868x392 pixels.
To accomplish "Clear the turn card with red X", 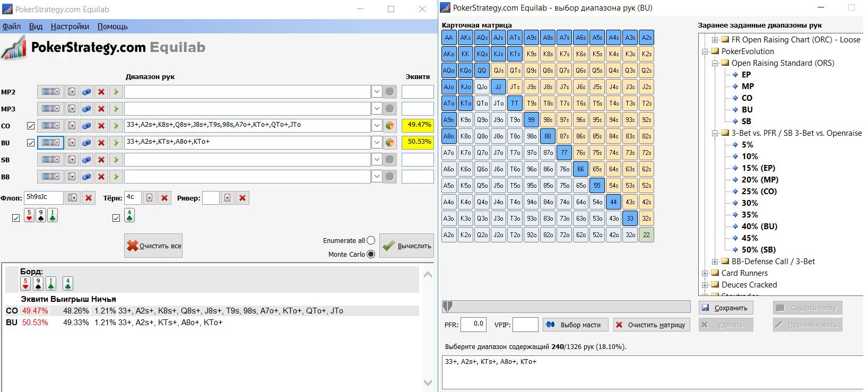I will (164, 198).
